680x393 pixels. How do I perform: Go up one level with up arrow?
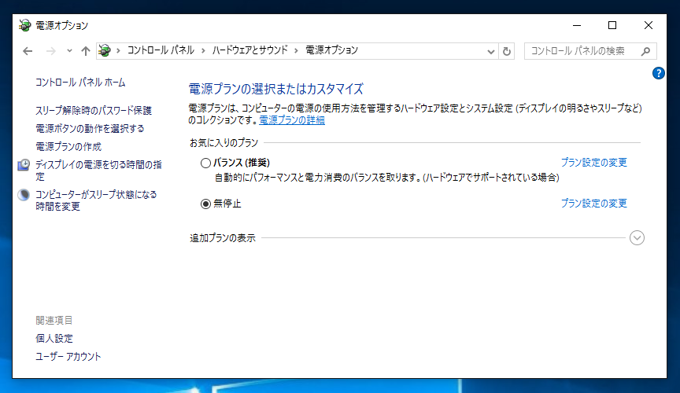click(85, 51)
